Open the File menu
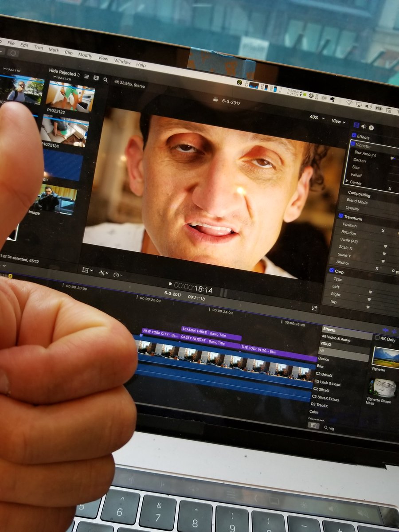The height and width of the screenshot is (532, 399). pos(11,43)
